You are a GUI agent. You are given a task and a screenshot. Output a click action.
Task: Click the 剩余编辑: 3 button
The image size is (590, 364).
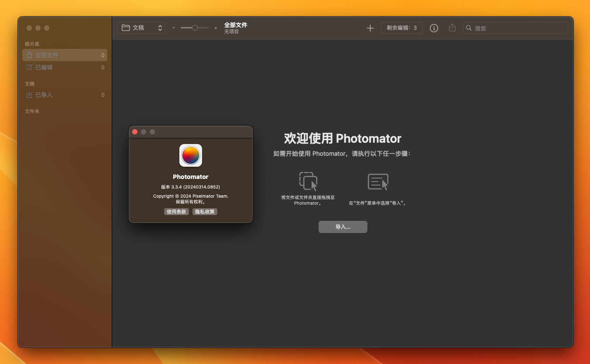click(x=402, y=28)
